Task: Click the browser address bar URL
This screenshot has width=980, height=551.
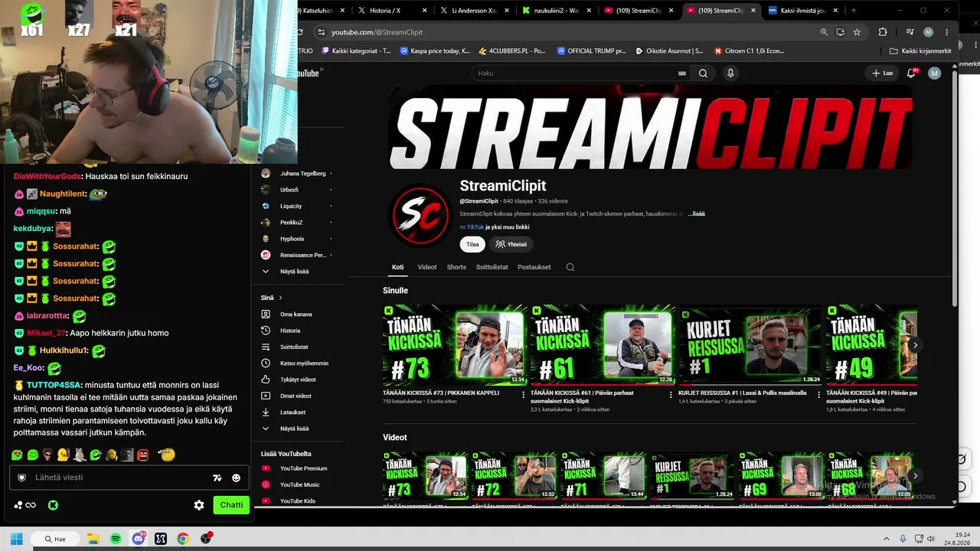Action: click(x=377, y=32)
